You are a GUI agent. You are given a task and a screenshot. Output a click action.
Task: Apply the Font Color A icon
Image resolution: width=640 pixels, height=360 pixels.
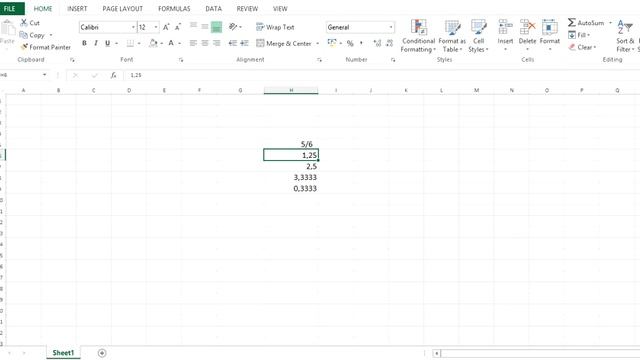pos(171,43)
